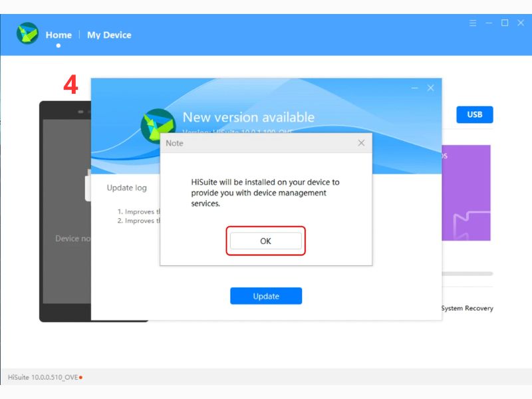The width and height of the screenshot is (532, 399).
Task: Minimize the New version available window
Action: point(414,88)
